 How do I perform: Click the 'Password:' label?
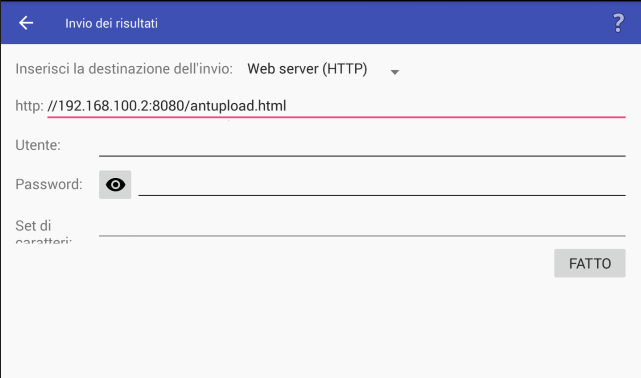(x=49, y=184)
